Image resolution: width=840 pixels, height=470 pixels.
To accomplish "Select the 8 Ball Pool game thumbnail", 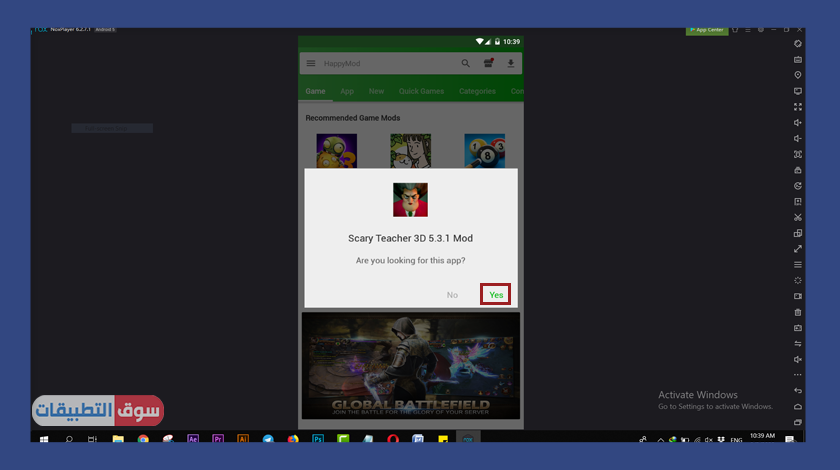I will coord(484,151).
